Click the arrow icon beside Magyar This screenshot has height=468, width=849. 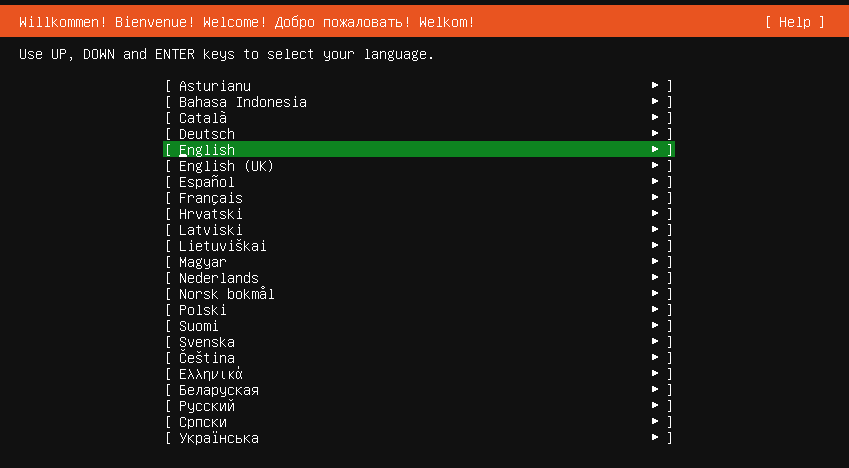[655, 262]
